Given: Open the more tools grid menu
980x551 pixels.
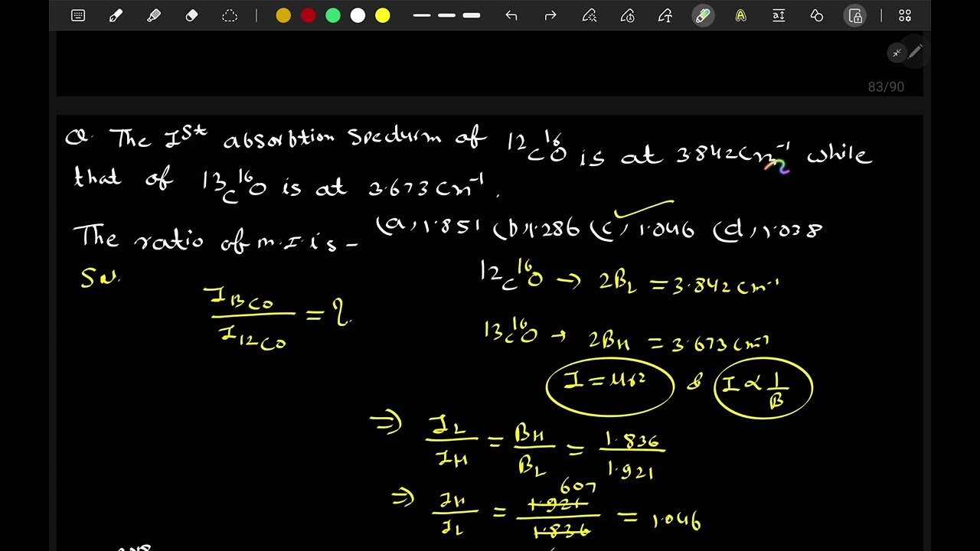Looking at the screenshot, I should point(905,15).
